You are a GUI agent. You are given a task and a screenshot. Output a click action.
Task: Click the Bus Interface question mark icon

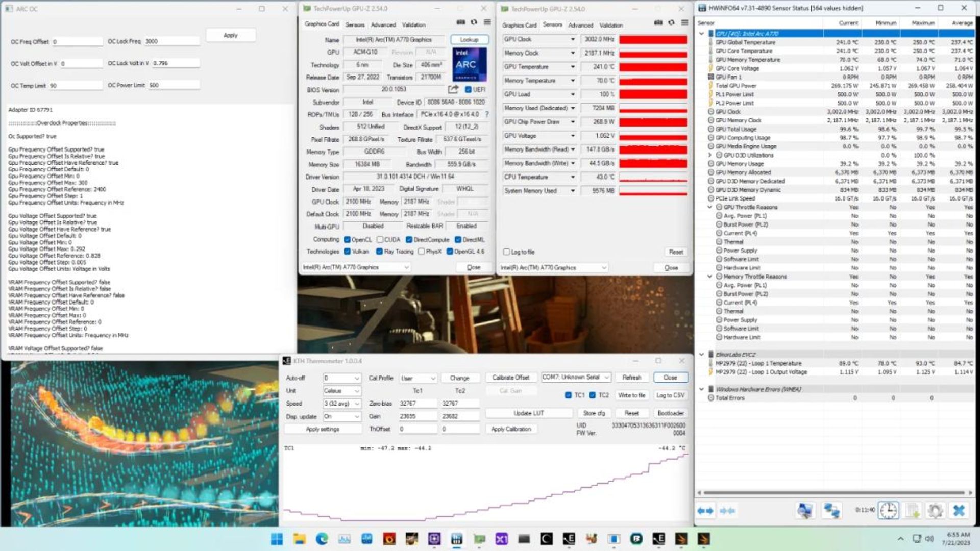[x=486, y=114]
